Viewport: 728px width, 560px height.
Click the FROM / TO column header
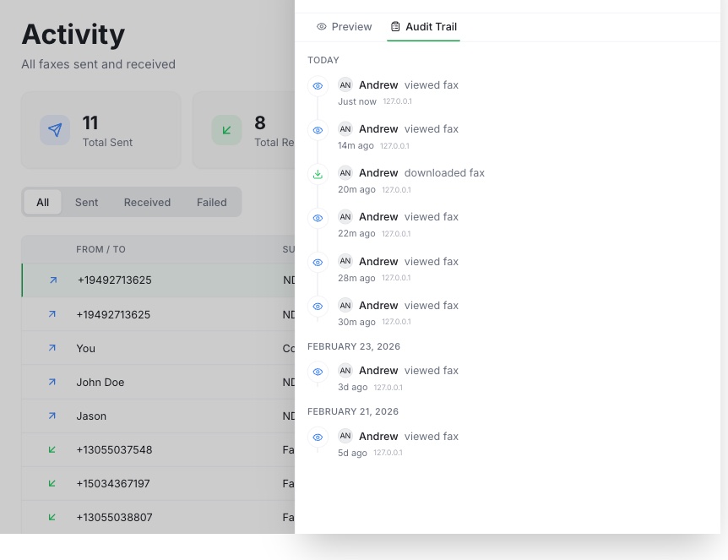click(101, 249)
